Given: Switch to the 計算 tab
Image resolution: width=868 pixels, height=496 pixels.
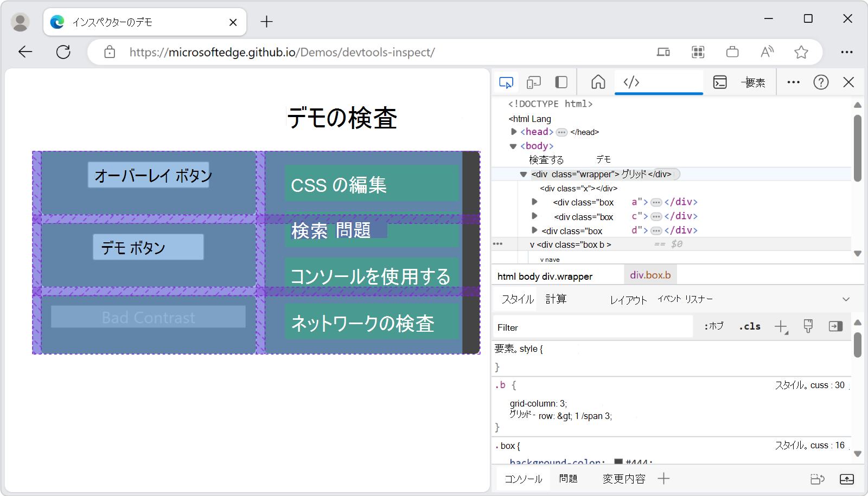Looking at the screenshot, I should pyautogui.click(x=556, y=299).
